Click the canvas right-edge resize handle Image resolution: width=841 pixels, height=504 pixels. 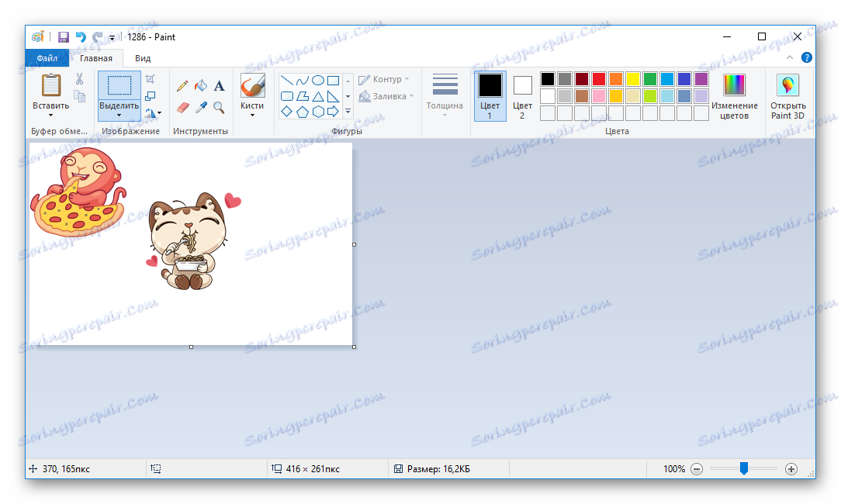(354, 244)
